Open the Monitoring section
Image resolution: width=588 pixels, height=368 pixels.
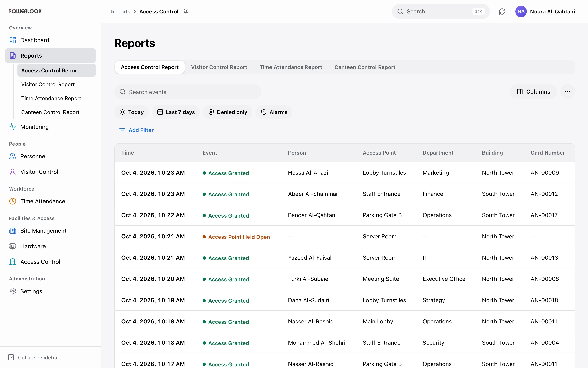(x=50, y=127)
